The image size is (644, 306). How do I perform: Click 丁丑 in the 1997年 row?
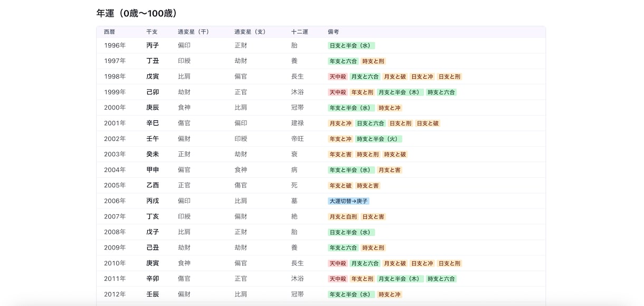pos(153,61)
